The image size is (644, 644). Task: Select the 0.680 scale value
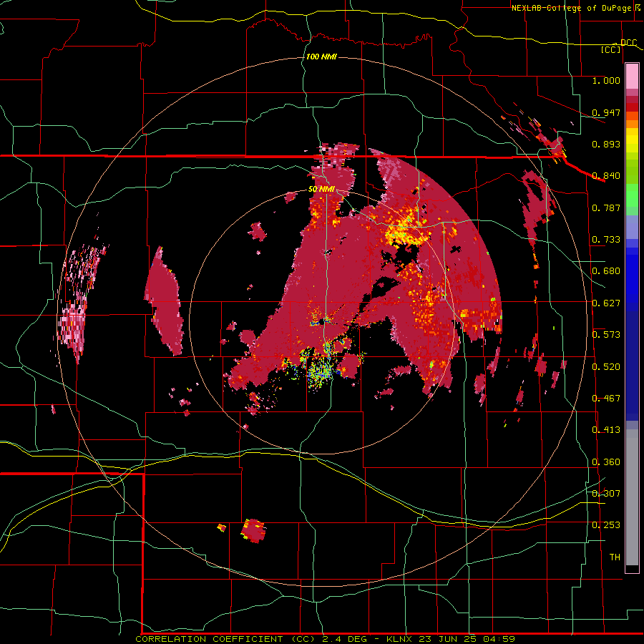point(606,271)
